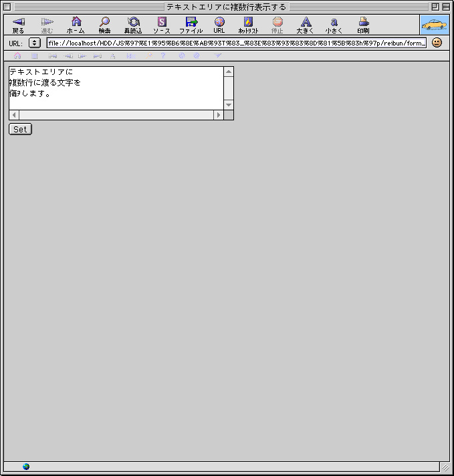454x476 pixels.
Task: Click the window collapse (windowshade) box
Action: 446,7
